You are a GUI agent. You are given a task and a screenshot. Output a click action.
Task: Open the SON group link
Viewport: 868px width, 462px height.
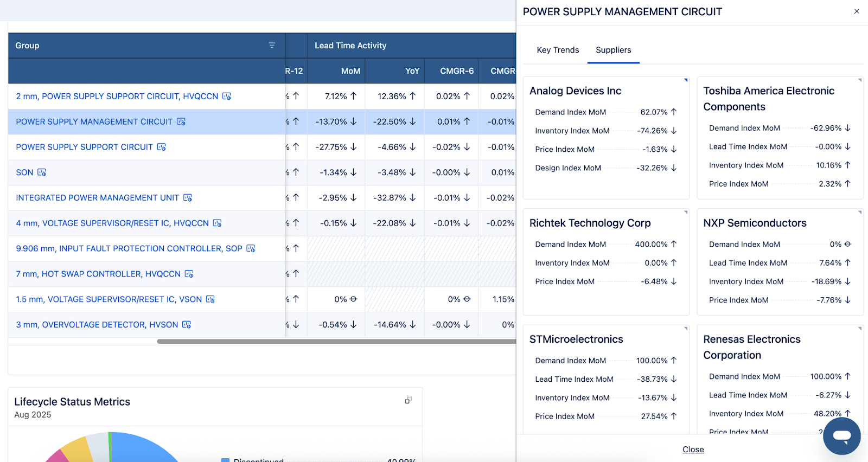click(24, 172)
